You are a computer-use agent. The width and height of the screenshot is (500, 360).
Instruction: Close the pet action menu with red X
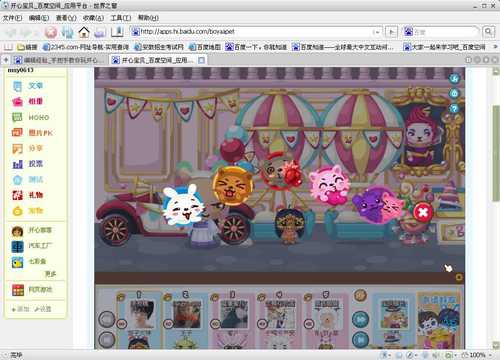click(x=423, y=212)
